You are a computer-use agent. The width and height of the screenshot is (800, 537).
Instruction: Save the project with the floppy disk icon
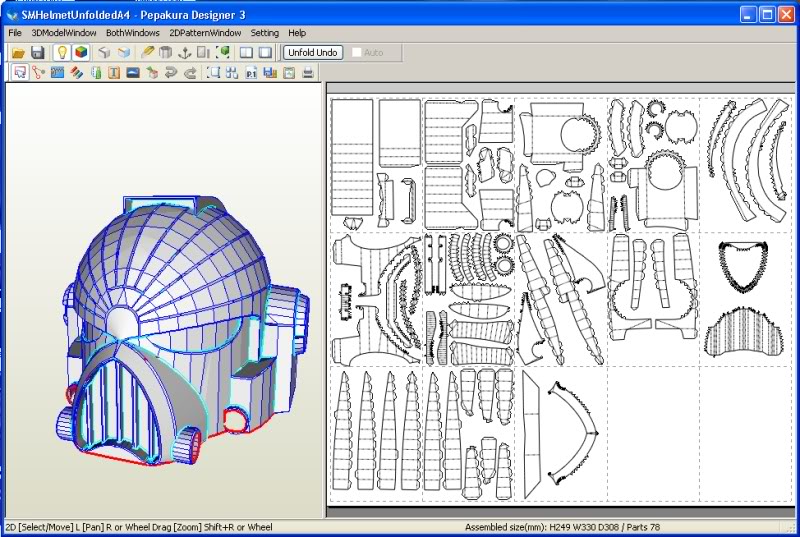[37, 52]
